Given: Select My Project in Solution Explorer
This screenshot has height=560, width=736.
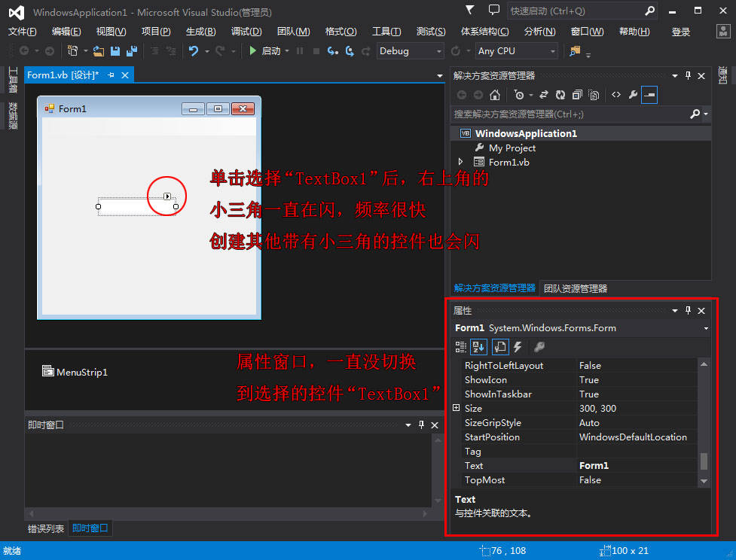Looking at the screenshot, I should (x=512, y=148).
